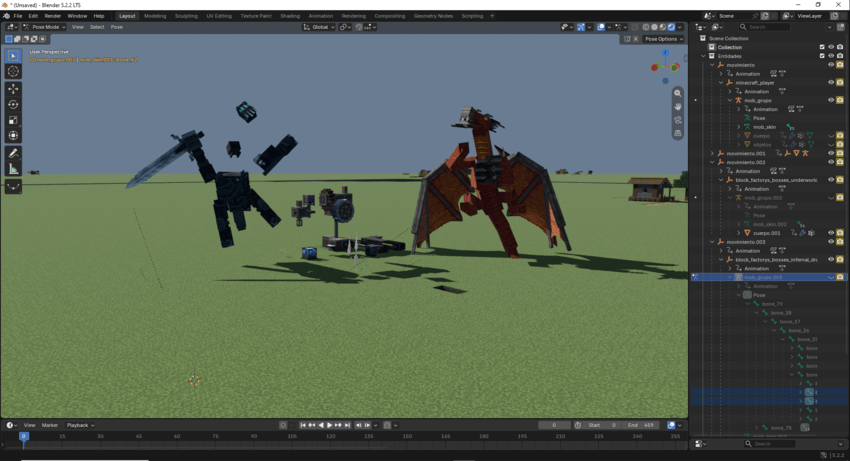Collapse movimiento.002 in outliner

click(712, 162)
